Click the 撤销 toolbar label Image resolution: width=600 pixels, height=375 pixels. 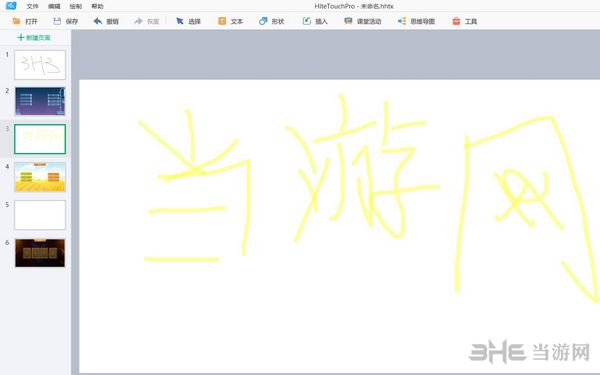point(112,21)
